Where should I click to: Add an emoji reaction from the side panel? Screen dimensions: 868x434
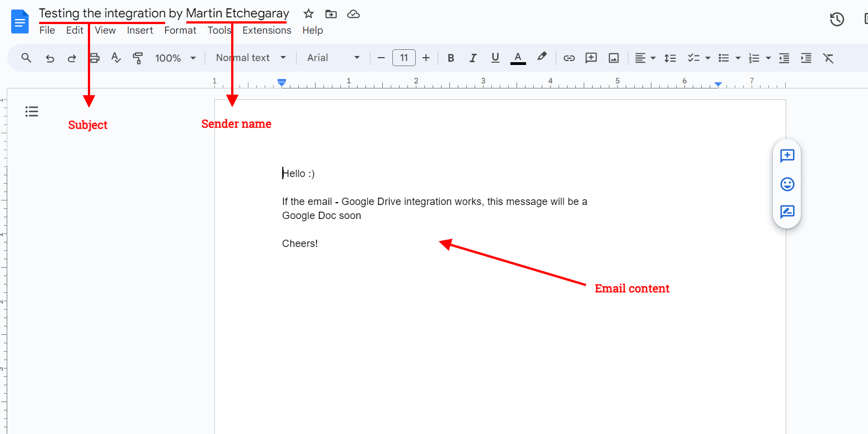click(787, 184)
